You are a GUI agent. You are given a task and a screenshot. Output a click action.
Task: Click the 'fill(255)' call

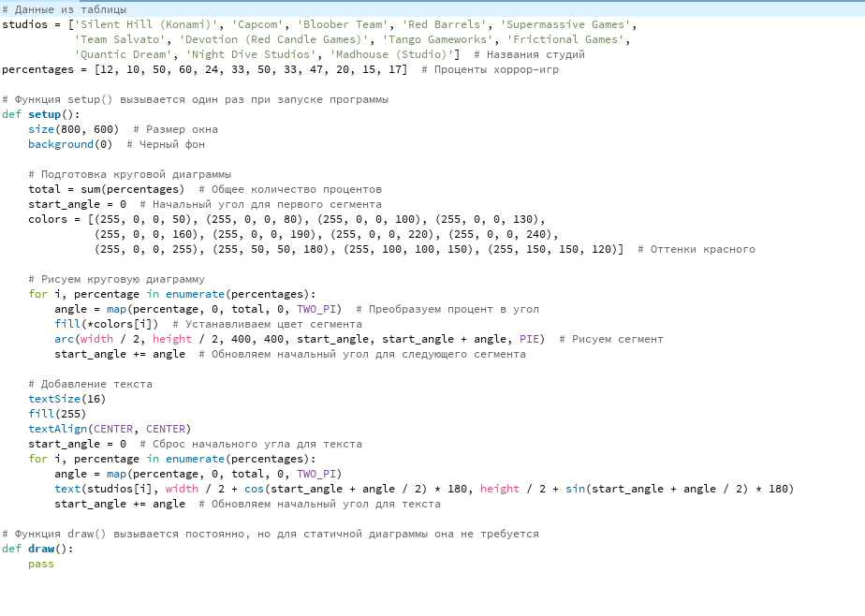pos(57,414)
